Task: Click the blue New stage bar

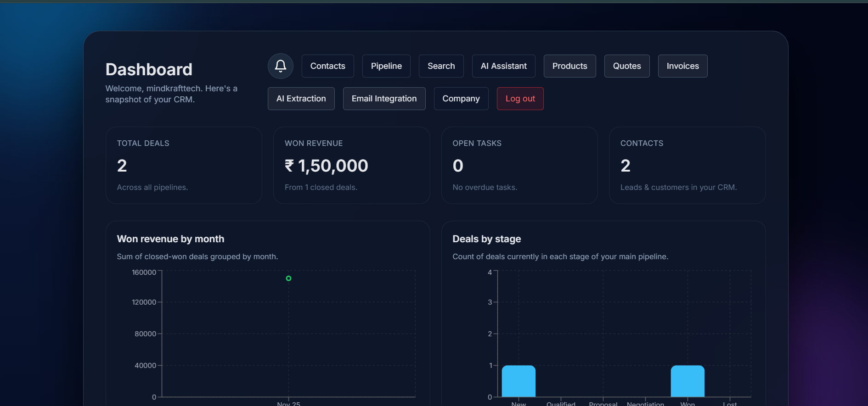Action: (x=519, y=381)
